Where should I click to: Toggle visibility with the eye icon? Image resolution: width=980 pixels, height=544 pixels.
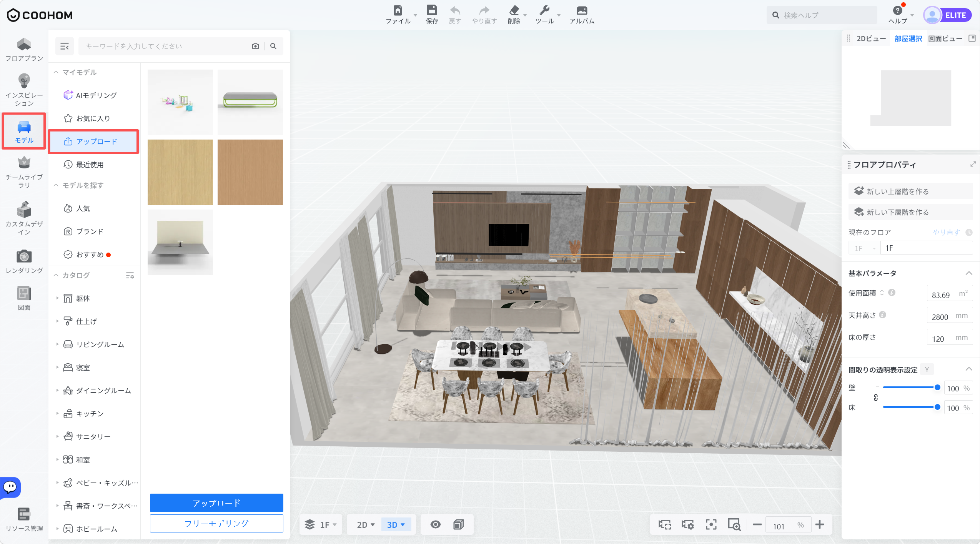435,524
